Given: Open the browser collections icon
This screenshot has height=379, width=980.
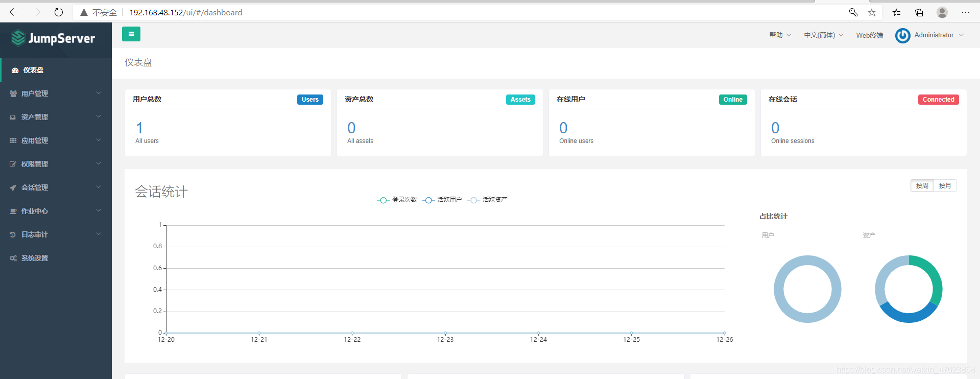Looking at the screenshot, I should [x=919, y=12].
